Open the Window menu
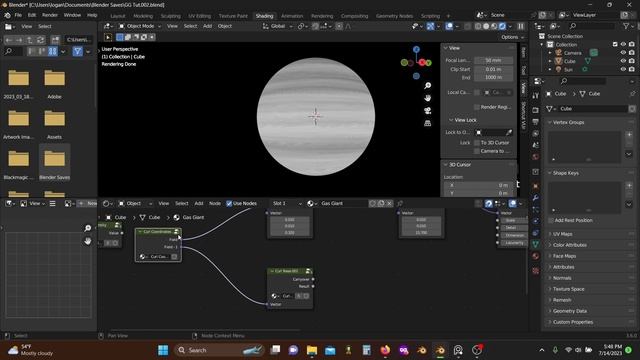Image resolution: width=640 pixels, height=360 pixels. point(72,15)
